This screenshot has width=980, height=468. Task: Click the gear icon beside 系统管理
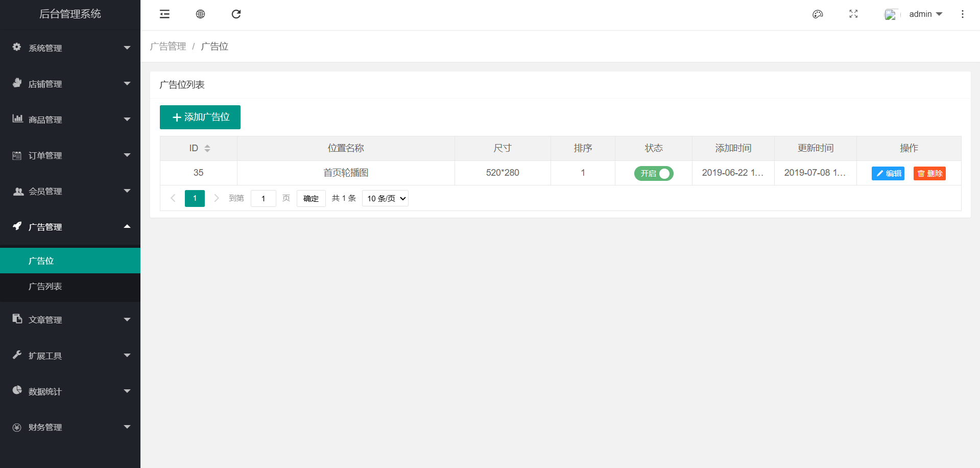pos(17,47)
